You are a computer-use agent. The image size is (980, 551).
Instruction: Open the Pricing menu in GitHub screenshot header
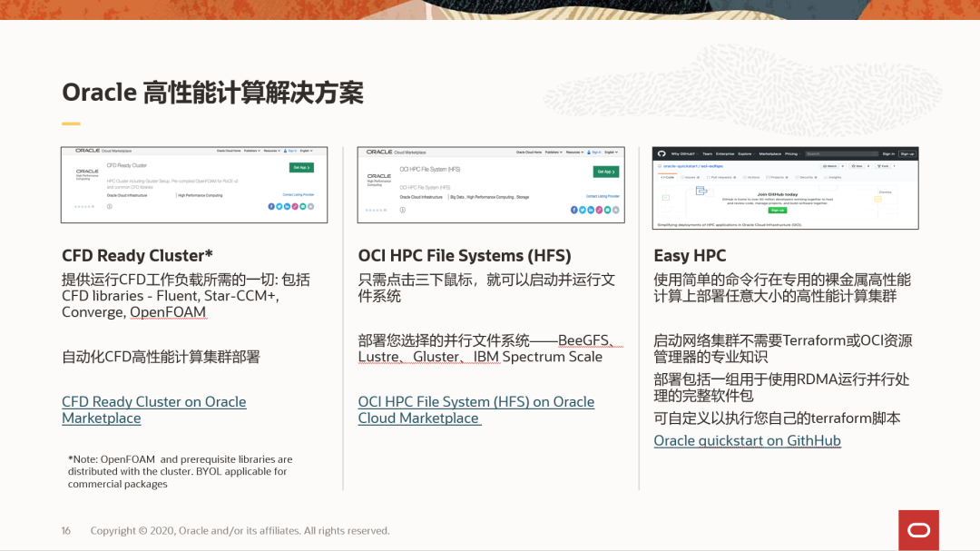point(793,153)
